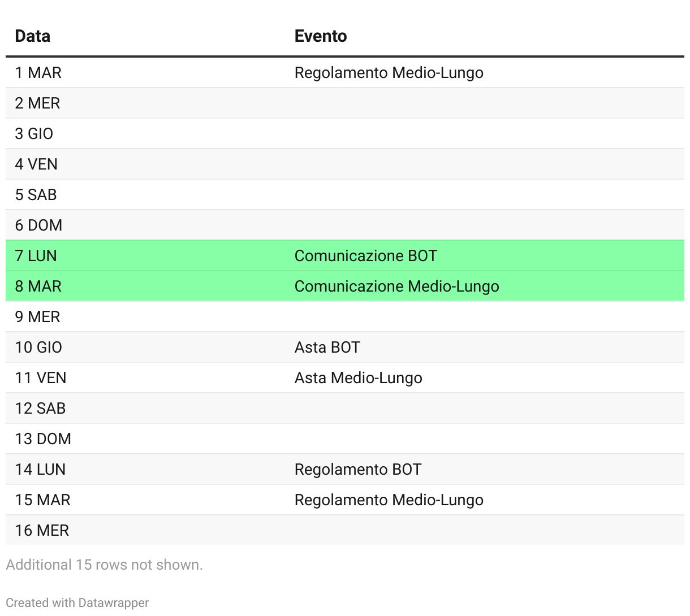Viewport: 690px width, 616px height.
Task: Click the 3 GIO date cell
Action: coord(34,134)
